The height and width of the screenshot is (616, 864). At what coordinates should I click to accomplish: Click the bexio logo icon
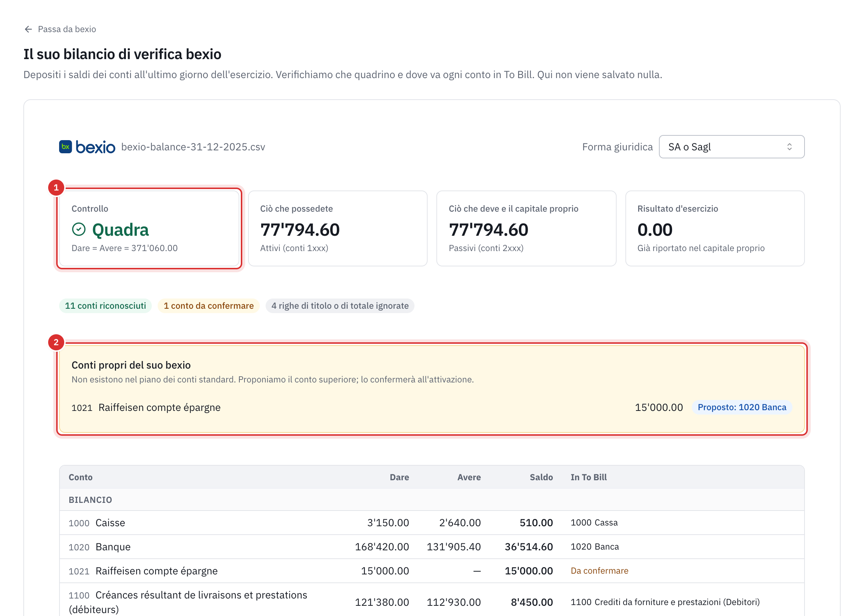point(65,147)
